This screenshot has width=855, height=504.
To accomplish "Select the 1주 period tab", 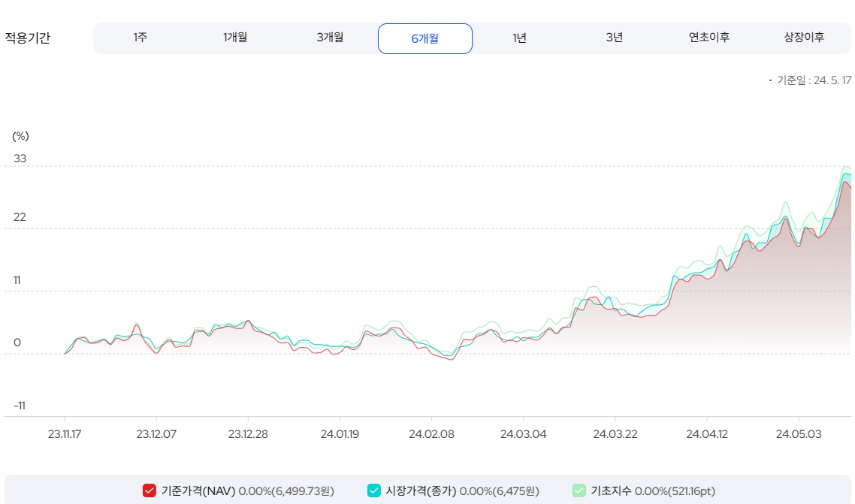I will (x=140, y=38).
